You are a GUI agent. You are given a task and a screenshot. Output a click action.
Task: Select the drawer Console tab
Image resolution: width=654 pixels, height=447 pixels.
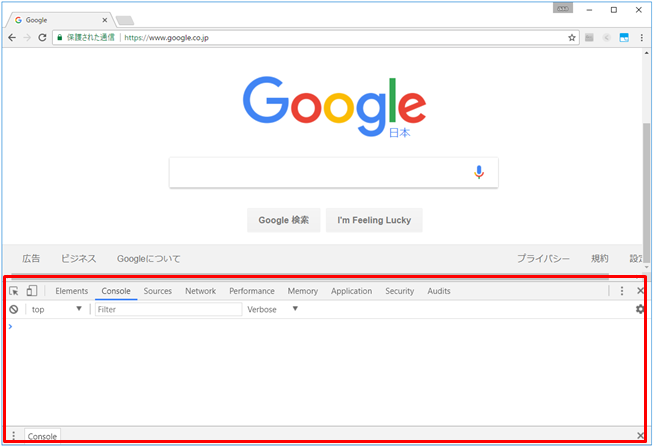coord(43,436)
